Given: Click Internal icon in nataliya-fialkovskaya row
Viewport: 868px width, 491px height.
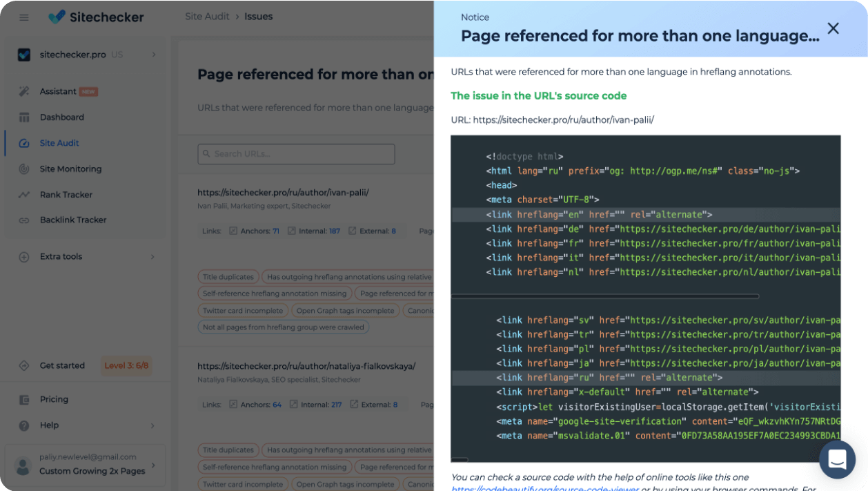Looking at the screenshot, I should click(293, 405).
